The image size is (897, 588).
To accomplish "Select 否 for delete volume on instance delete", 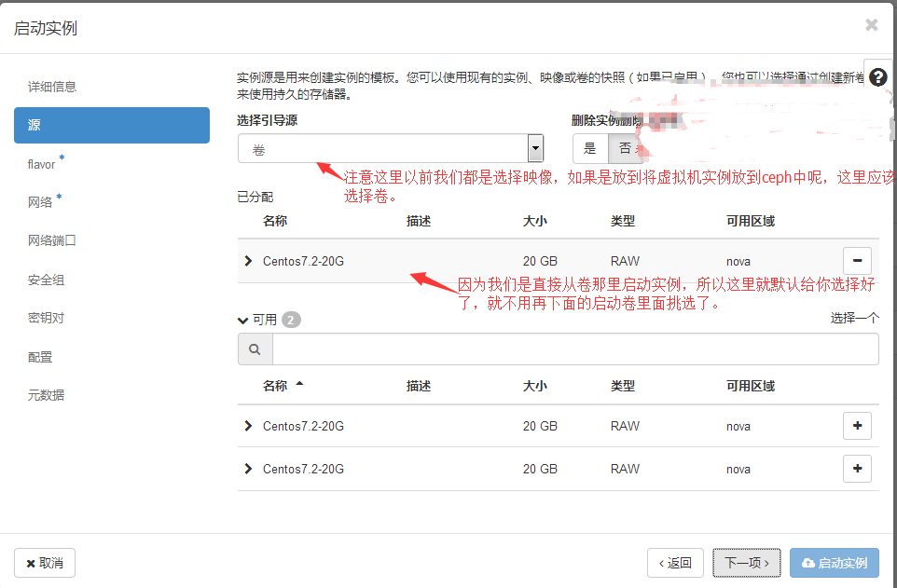I will pos(625,148).
